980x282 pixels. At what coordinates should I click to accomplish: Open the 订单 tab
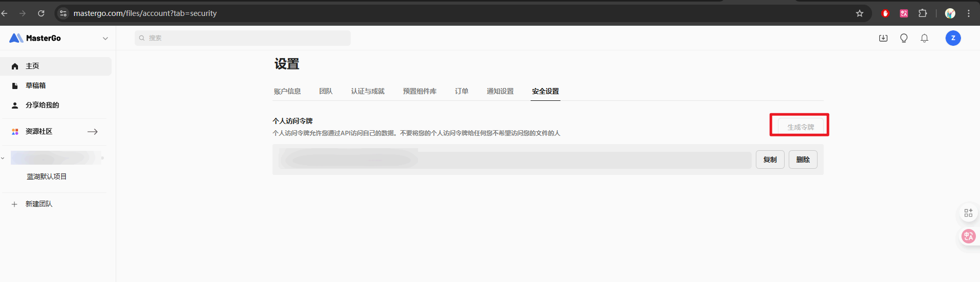click(462, 91)
